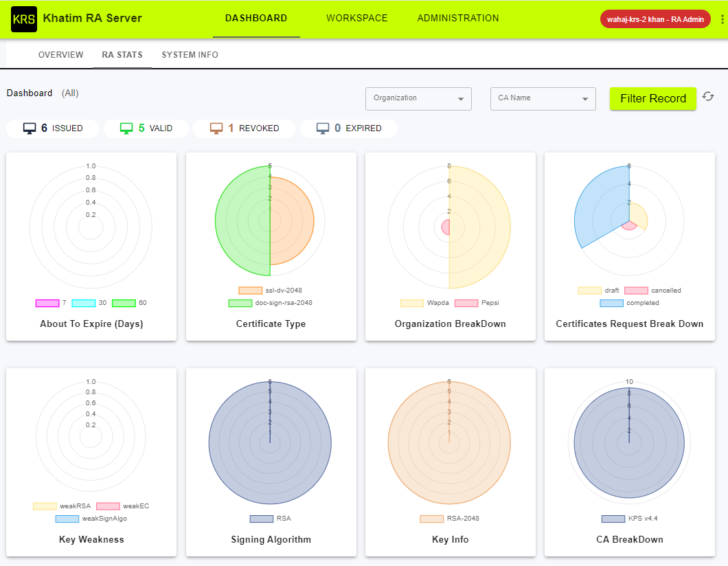This screenshot has width=728, height=566.
Task: Click the 5 Valid stat chip
Action: [x=146, y=128]
